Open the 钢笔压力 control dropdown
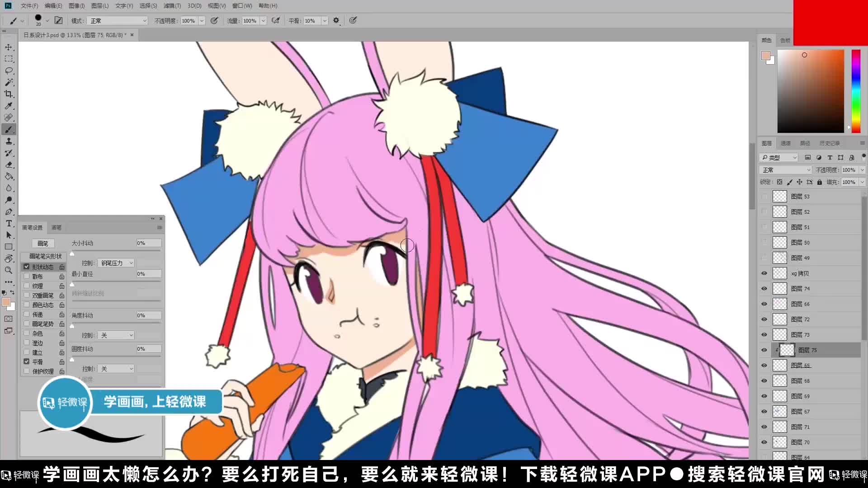 (x=117, y=263)
